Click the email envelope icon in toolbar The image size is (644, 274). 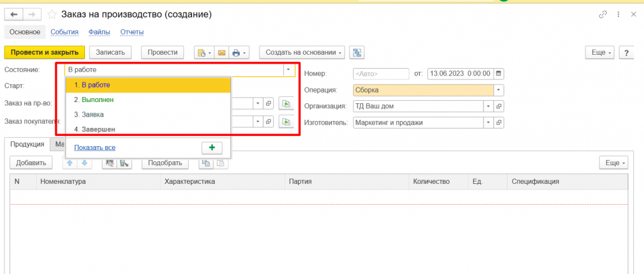click(x=222, y=52)
